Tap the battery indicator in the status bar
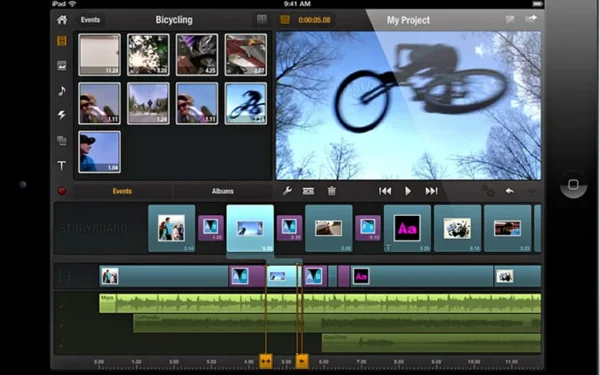Image resolution: width=600 pixels, height=375 pixels. click(x=538, y=4)
